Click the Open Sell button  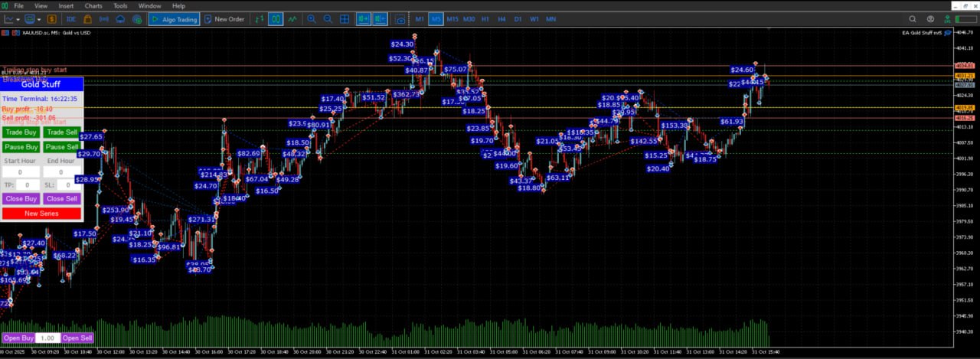pos(77,338)
